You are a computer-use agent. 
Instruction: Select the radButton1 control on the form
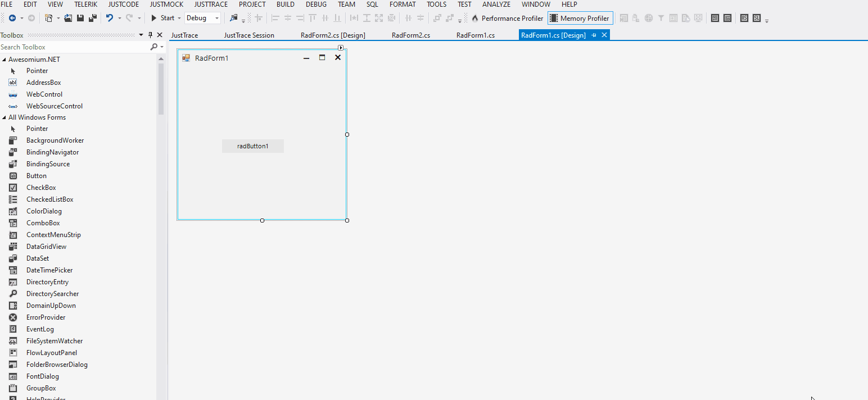point(253,146)
